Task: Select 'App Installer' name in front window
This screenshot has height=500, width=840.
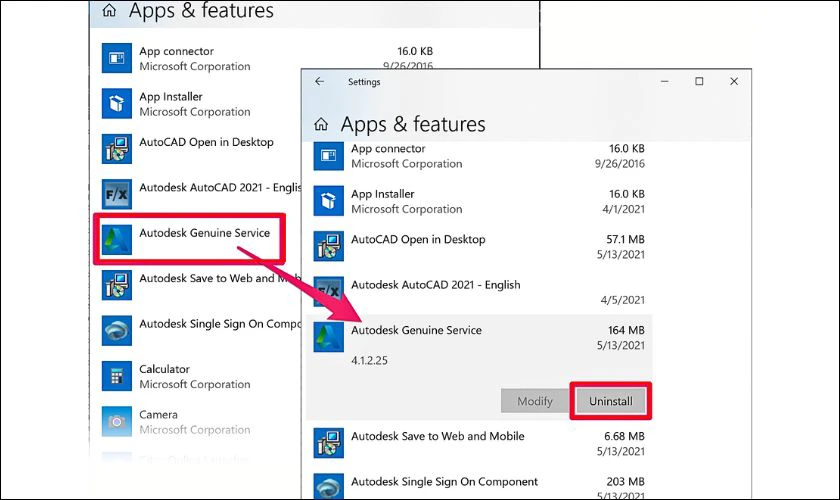Action: coord(382,194)
